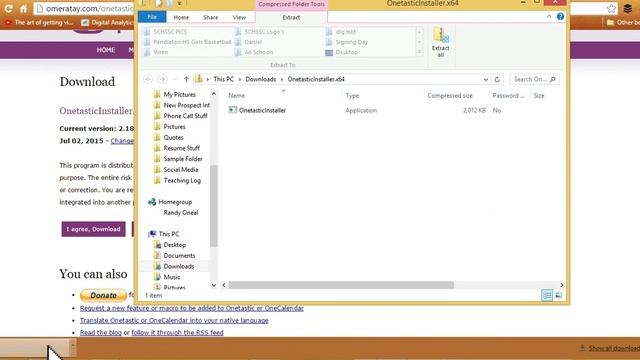Viewport: 640px width, 360px height.
Task: Click Downloads in the address breadcrumb
Action: 260,79
